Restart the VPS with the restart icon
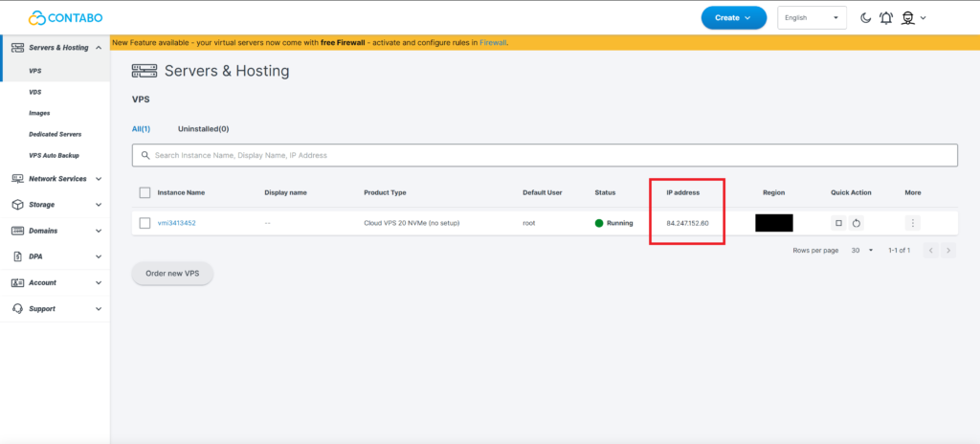The image size is (980, 444). pos(857,223)
